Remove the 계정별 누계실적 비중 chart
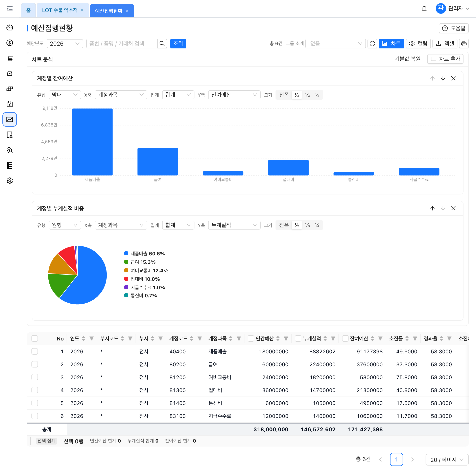The image size is (476, 476). [453, 208]
